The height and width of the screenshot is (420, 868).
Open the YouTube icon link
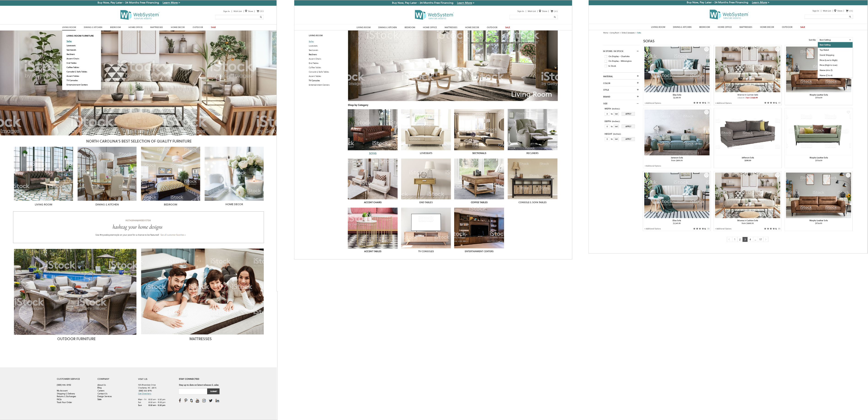pyautogui.click(x=198, y=401)
